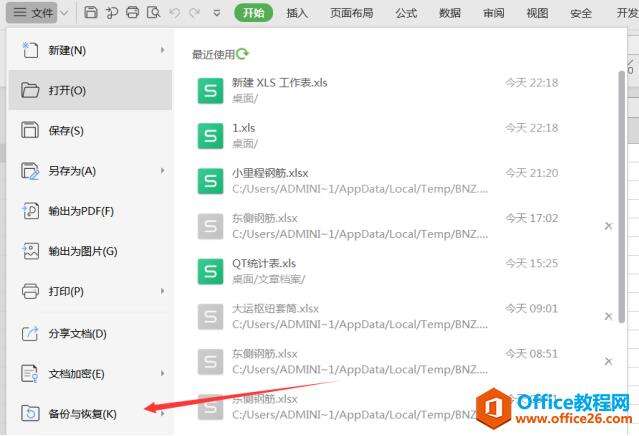Screen dimensions: 639x436
Task: Open the 文件 menu button
Action: 33,13
